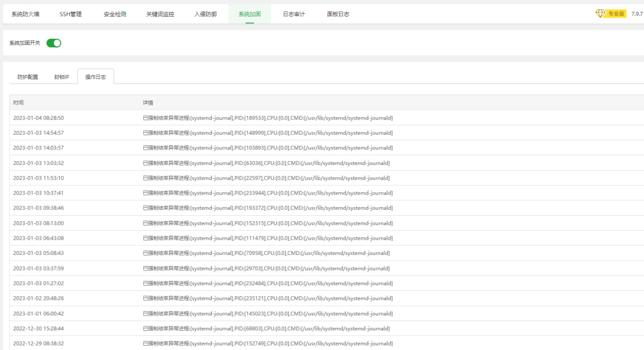
Task: Click the diamond professional edition icon
Action: tap(600, 14)
